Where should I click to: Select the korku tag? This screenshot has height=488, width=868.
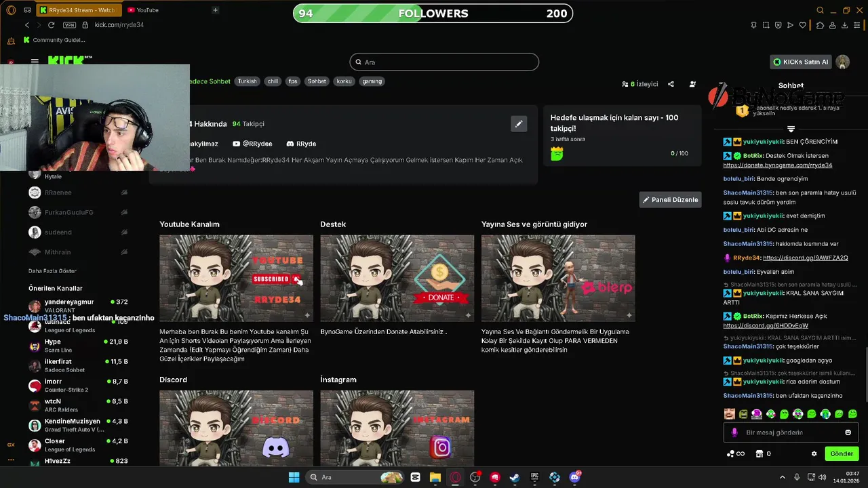344,81
